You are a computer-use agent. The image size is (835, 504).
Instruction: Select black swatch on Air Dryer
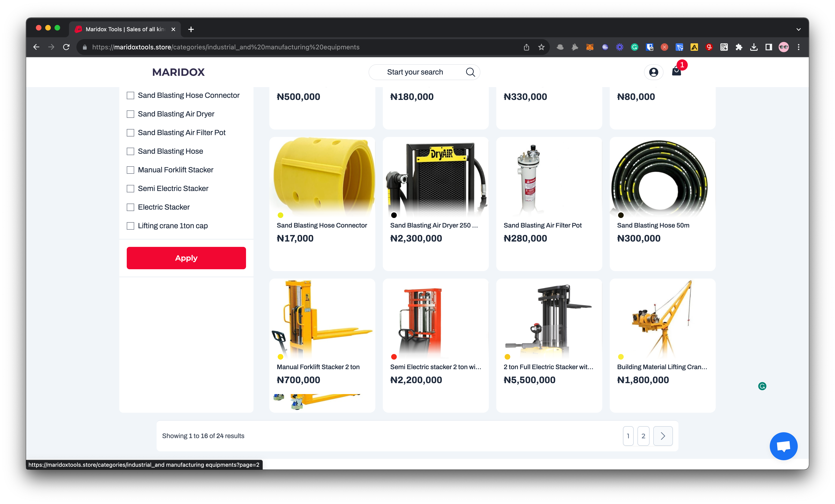(394, 215)
